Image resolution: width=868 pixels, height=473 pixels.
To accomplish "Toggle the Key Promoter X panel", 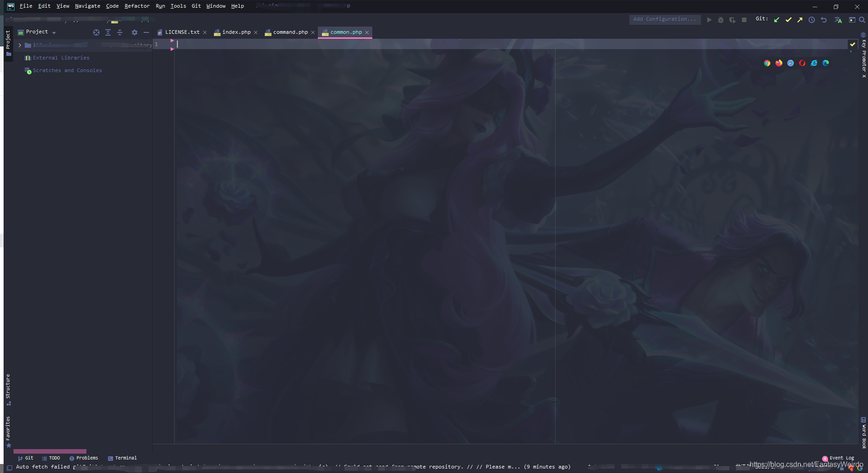I will pyautogui.click(x=863, y=55).
